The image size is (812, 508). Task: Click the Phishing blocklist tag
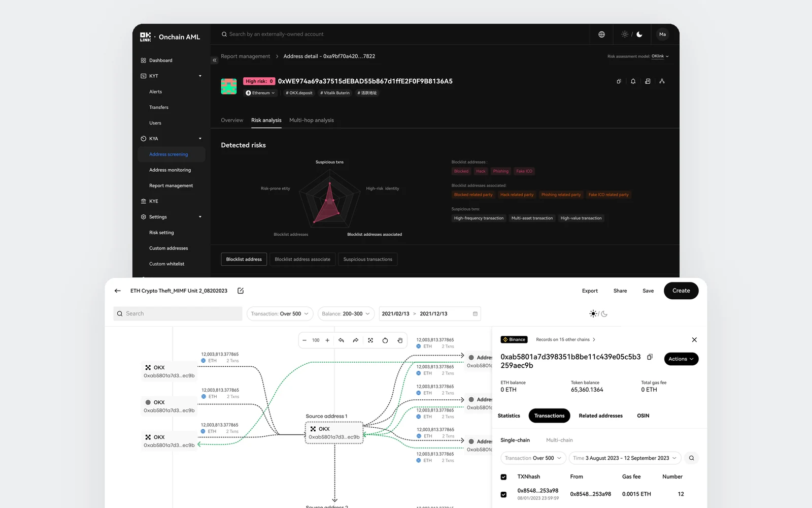tap(500, 171)
